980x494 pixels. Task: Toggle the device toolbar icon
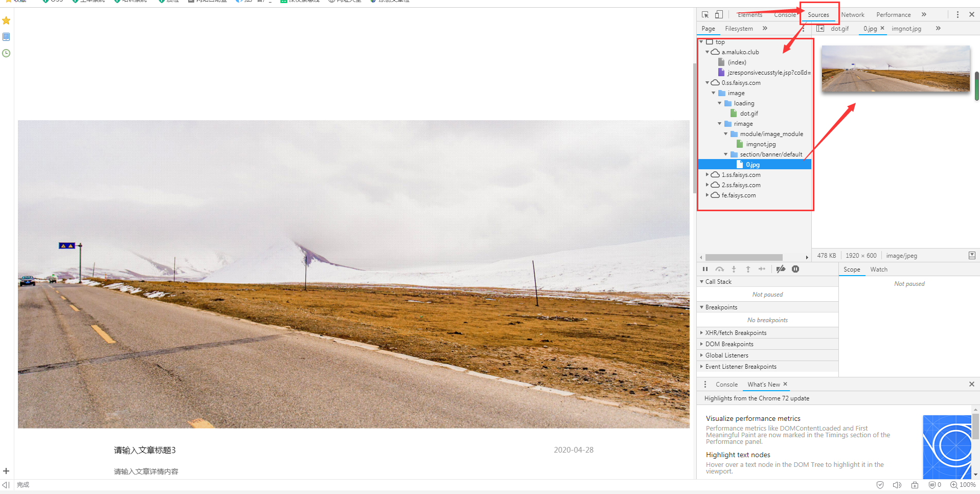pos(719,15)
